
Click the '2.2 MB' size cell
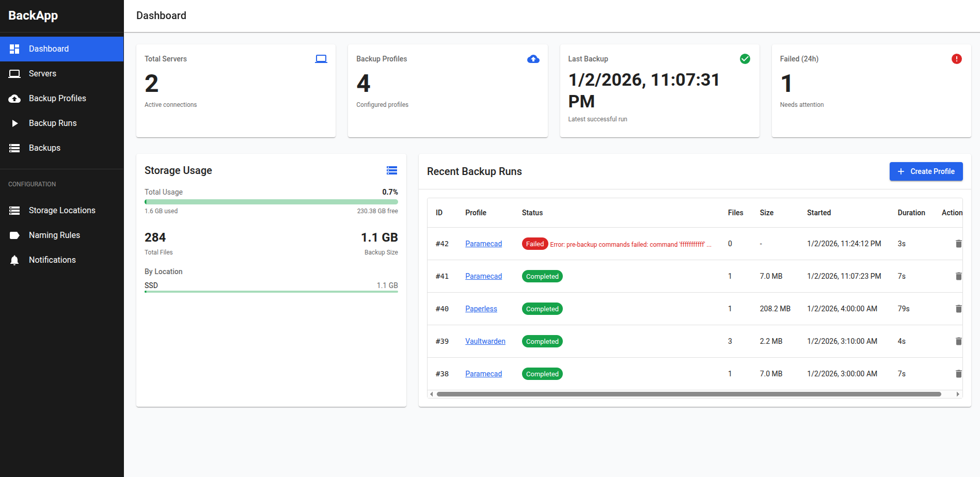[771, 341]
